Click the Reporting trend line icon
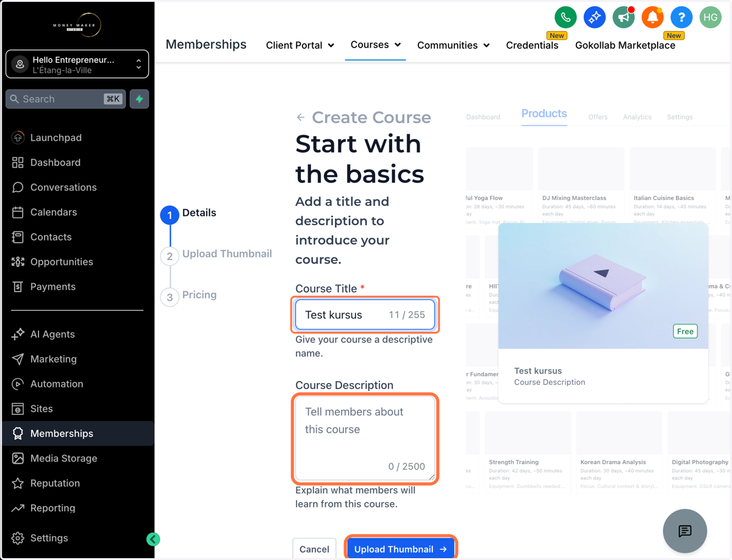This screenshot has width=732, height=560. tap(18, 508)
